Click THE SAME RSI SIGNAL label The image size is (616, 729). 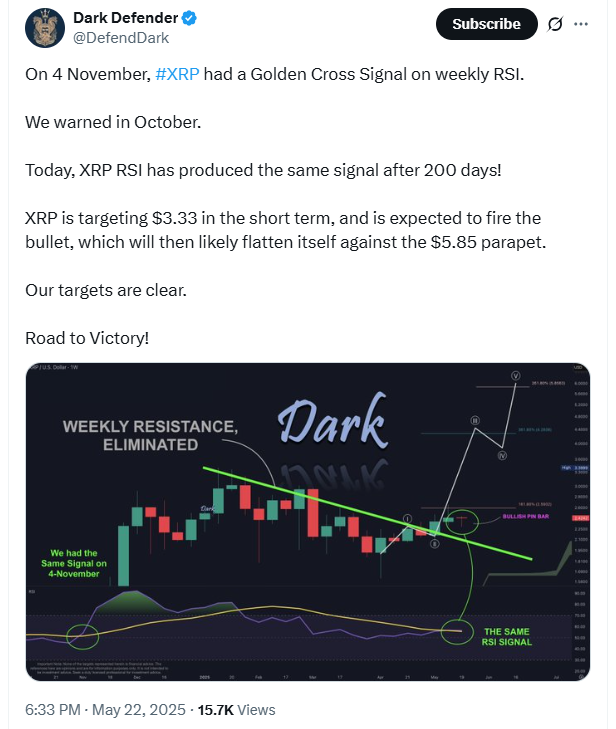pos(507,636)
